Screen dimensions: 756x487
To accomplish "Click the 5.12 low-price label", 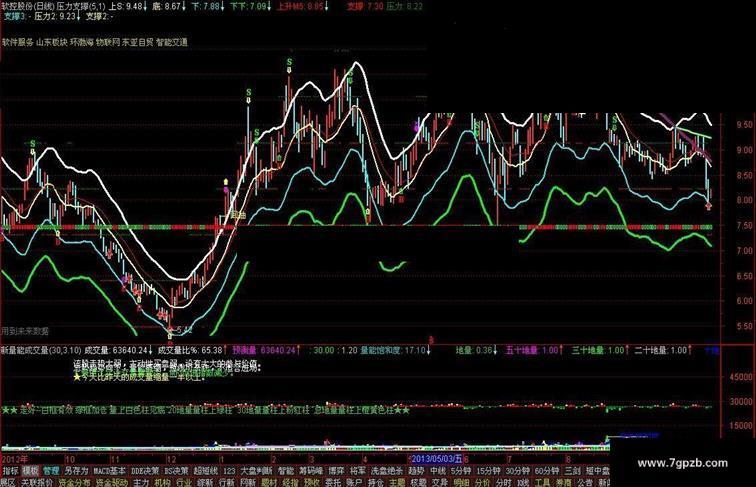I will [185, 330].
